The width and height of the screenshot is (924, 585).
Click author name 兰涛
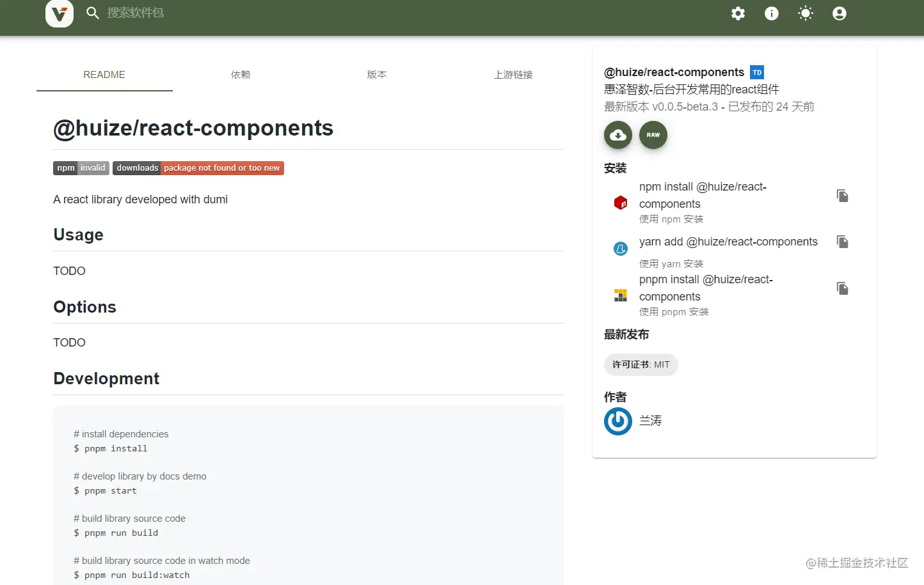pyautogui.click(x=651, y=421)
